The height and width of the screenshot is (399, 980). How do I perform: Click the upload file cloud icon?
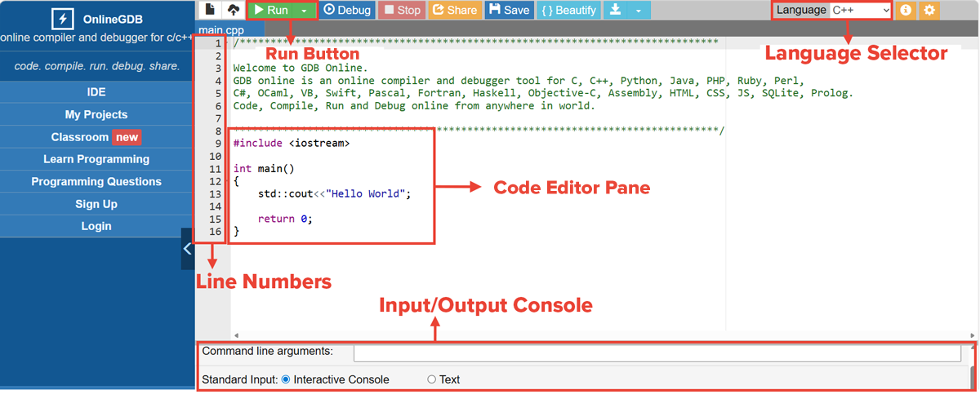[233, 10]
